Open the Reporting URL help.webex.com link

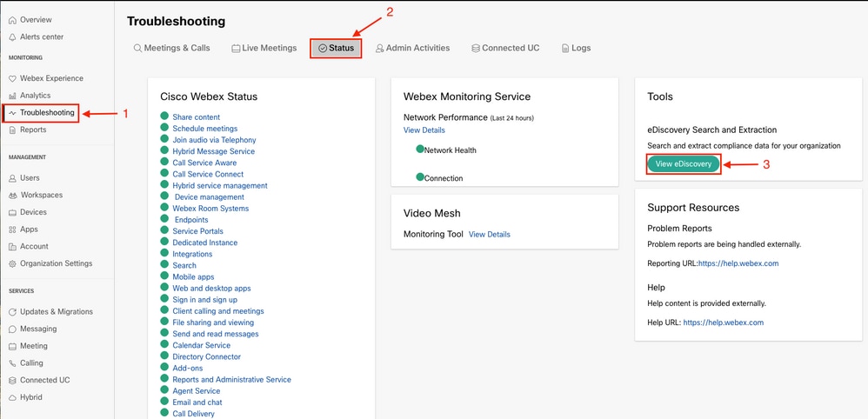coord(738,264)
